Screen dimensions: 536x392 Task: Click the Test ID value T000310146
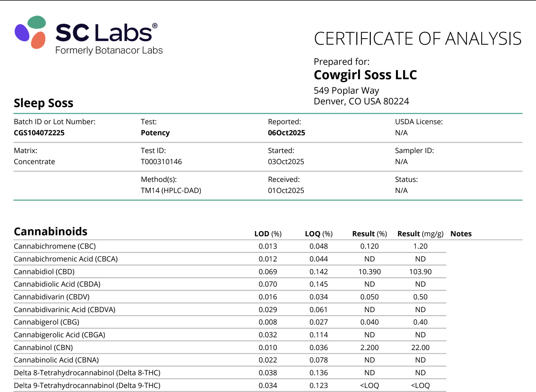coord(161,162)
